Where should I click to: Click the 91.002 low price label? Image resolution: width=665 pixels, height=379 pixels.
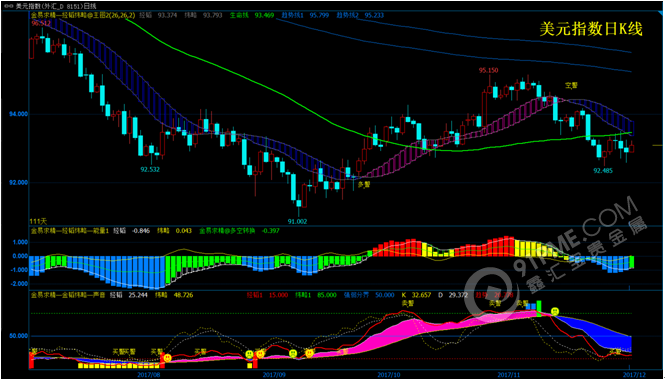point(297,221)
